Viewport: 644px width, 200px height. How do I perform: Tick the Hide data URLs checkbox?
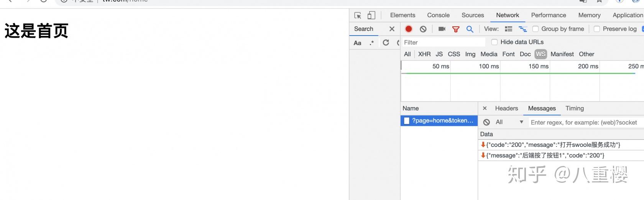[495, 42]
